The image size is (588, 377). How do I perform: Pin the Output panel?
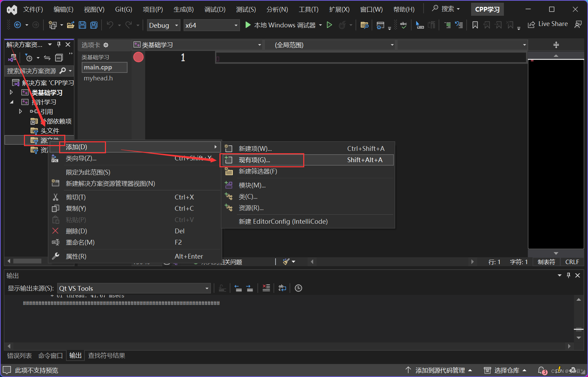point(569,275)
